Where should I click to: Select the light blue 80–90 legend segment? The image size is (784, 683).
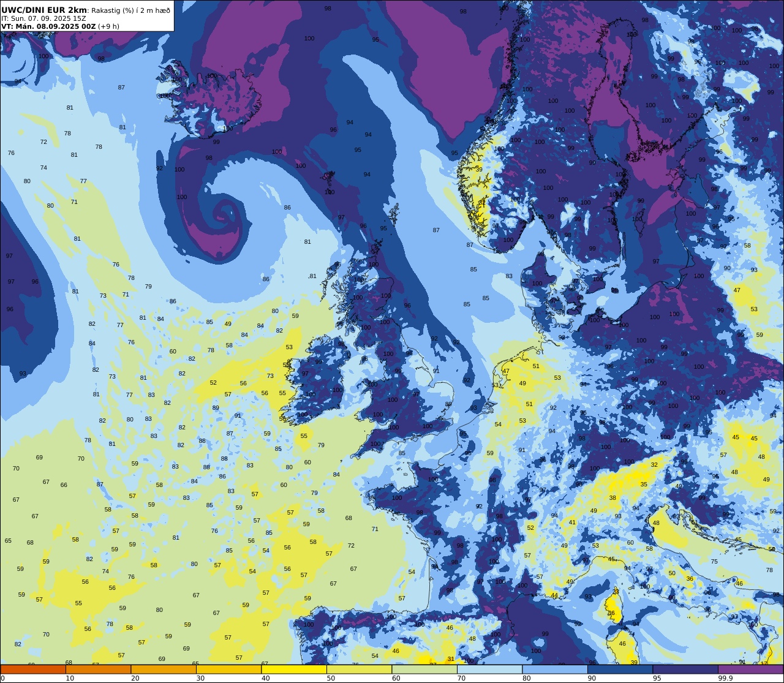555,670
